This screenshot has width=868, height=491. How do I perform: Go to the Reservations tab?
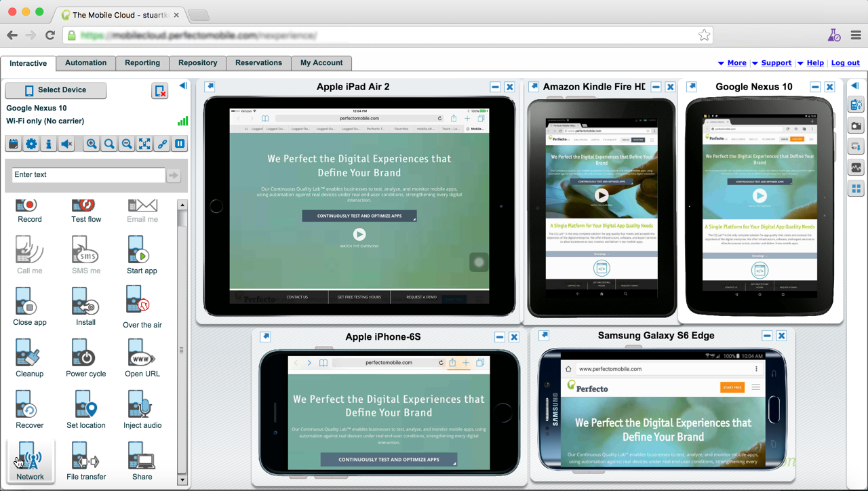(x=258, y=63)
